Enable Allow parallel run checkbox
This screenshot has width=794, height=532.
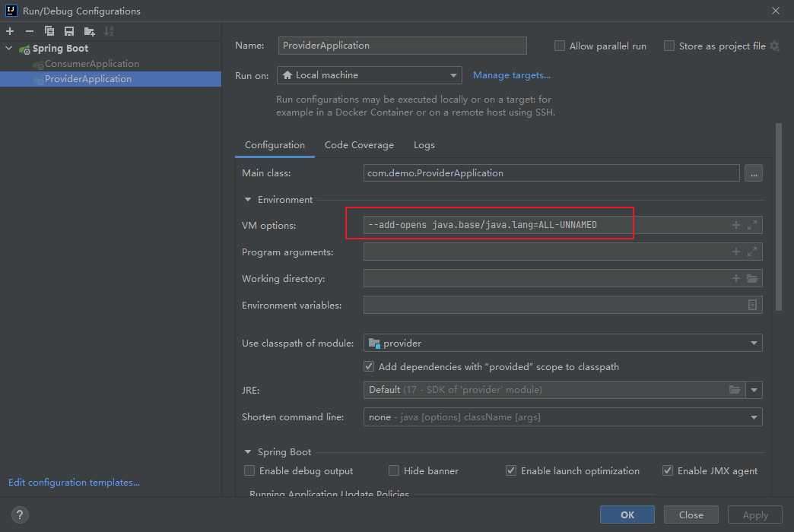[x=560, y=46]
